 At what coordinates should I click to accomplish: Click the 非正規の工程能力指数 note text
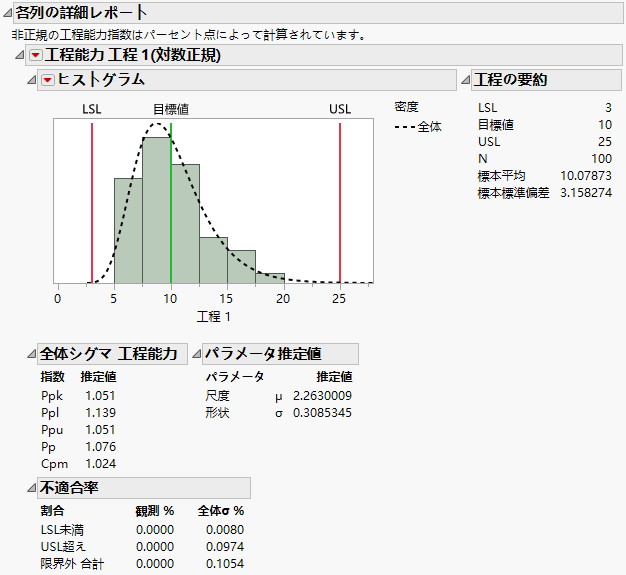coord(188,35)
